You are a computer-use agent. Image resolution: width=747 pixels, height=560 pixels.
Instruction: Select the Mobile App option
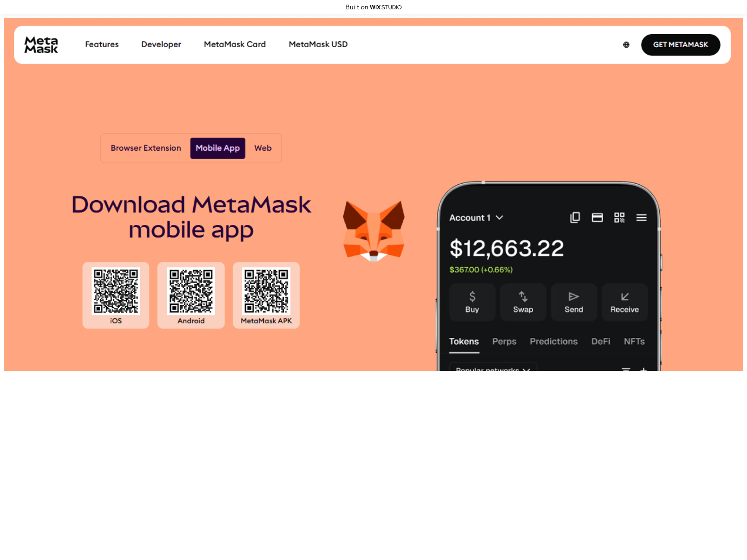218,148
